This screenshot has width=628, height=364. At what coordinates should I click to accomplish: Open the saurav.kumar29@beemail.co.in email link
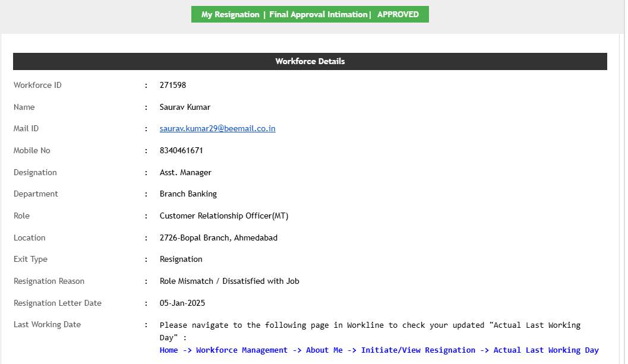pyautogui.click(x=217, y=129)
